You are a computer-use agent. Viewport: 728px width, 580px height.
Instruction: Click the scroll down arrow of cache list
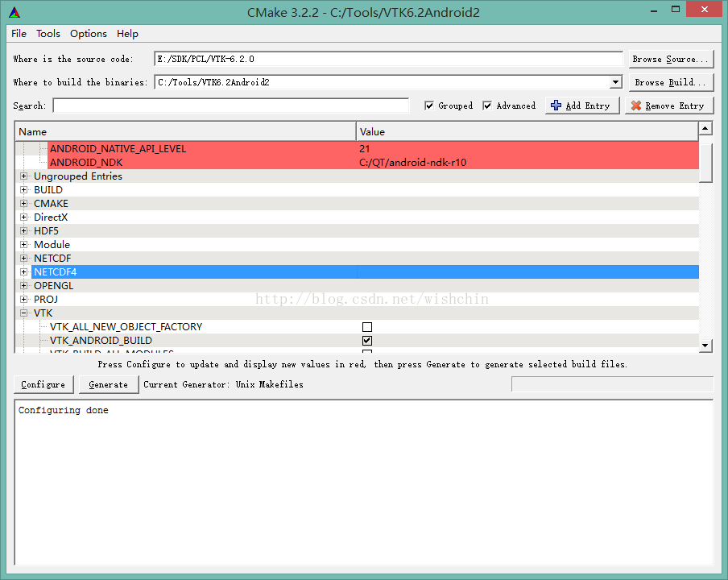coord(705,345)
